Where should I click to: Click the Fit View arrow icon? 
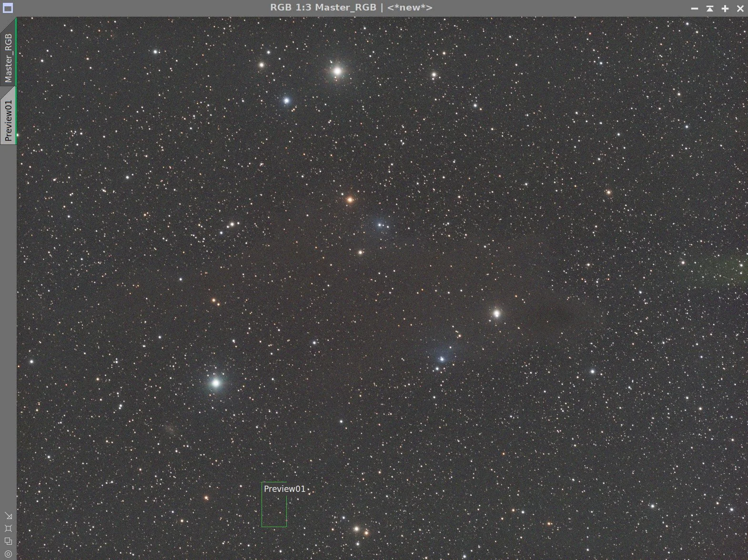tap(8, 516)
